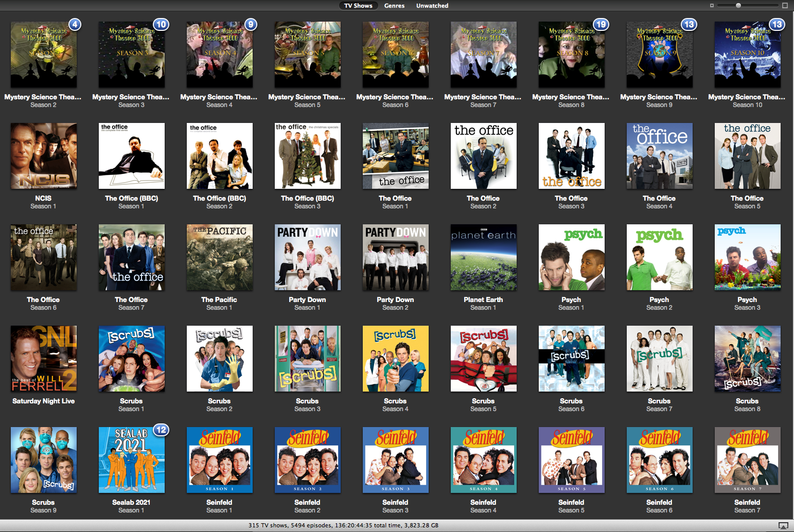The height and width of the screenshot is (532, 794).
Task: Open Mystery Science Theater Season 10 cover
Action: point(748,55)
